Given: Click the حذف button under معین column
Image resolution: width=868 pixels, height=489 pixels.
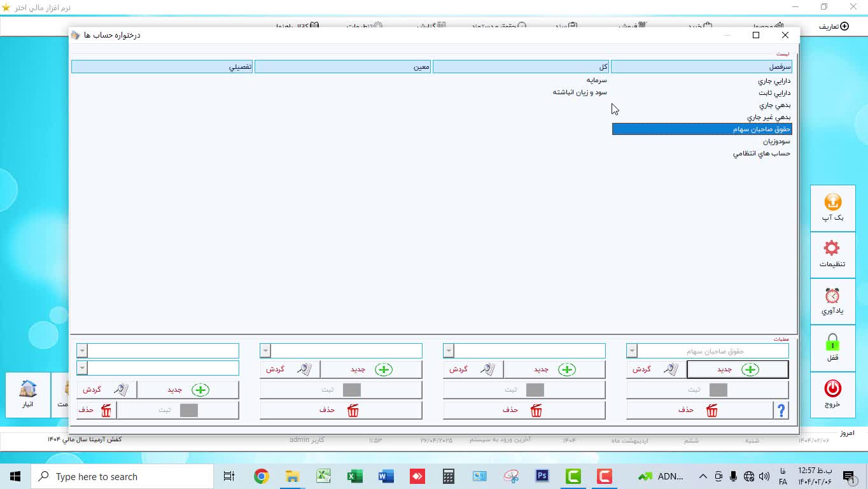Looking at the screenshot, I should pos(340,410).
